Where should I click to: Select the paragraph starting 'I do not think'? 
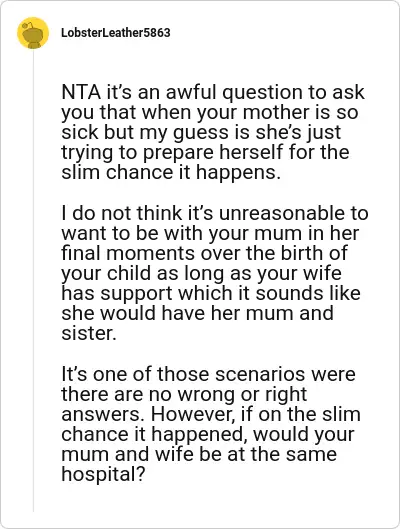(215, 273)
